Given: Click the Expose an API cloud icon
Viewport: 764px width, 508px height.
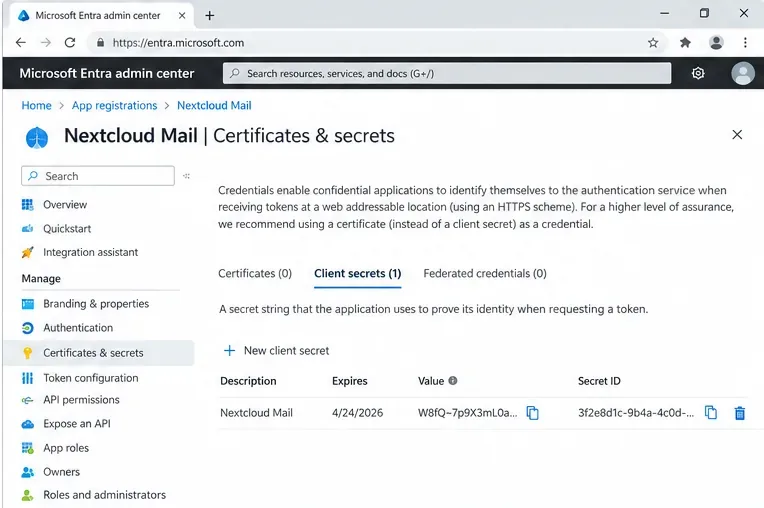Looking at the screenshot, I should [28, 424].
